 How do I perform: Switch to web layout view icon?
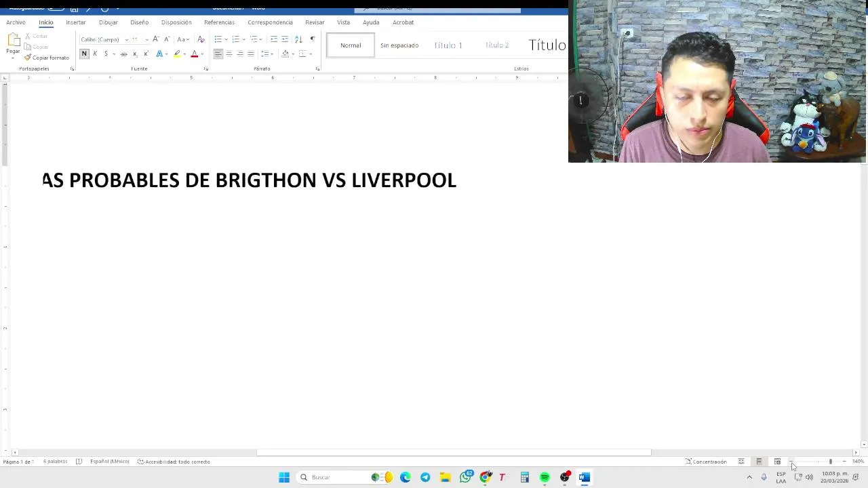777,462
